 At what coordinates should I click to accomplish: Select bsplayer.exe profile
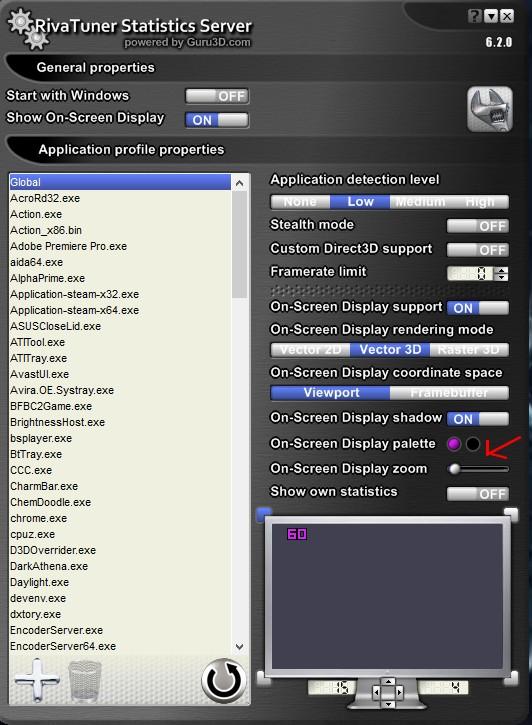(120, 438)
